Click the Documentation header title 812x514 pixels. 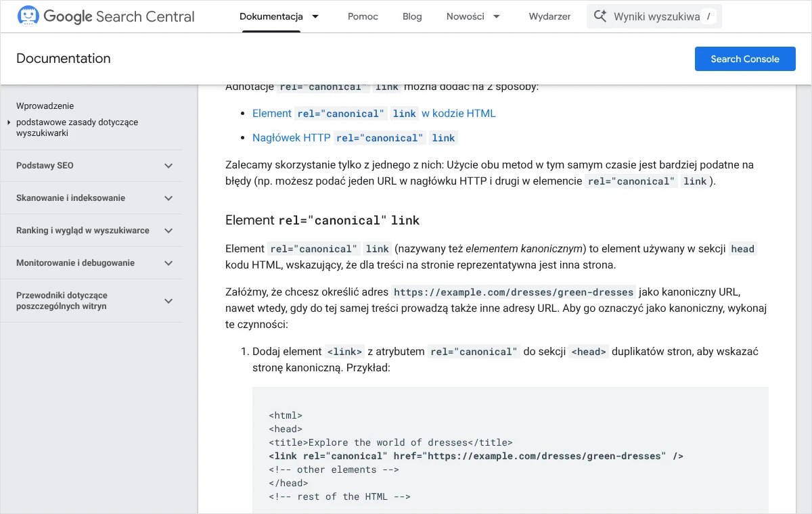pyautogui.click(x=64, y=59)
